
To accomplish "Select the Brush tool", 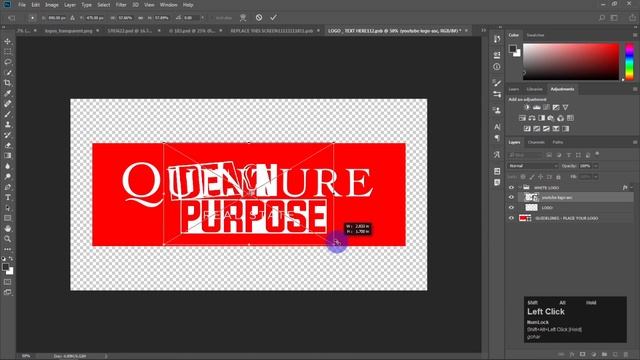I will pos(7,114).
